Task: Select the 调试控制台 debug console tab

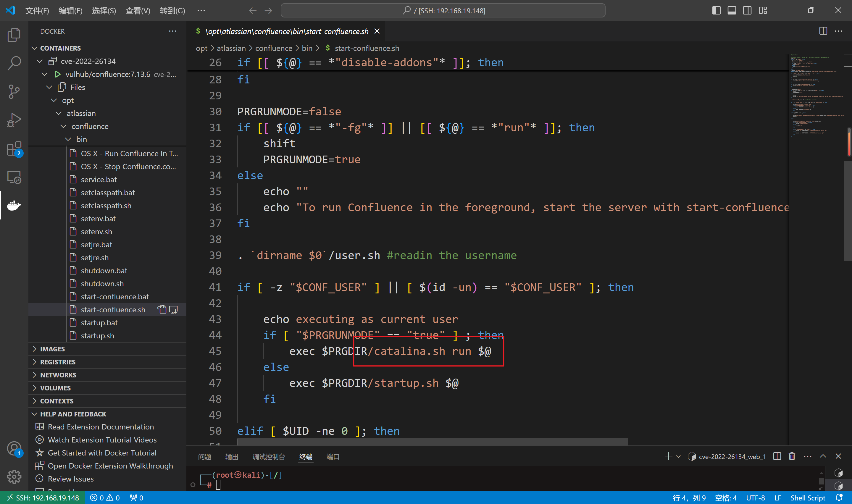Action: click(x=268, y=457)
